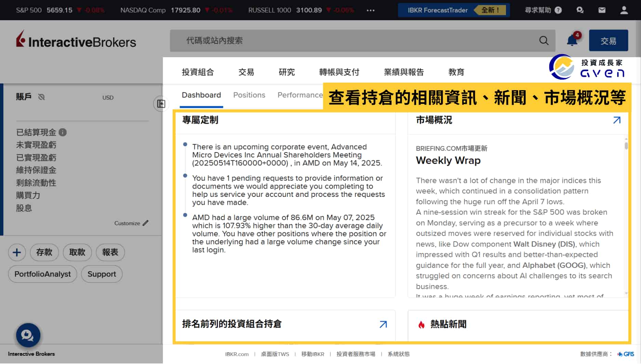
Task: Click the 未實現盈虧 row
Action: 36,145
